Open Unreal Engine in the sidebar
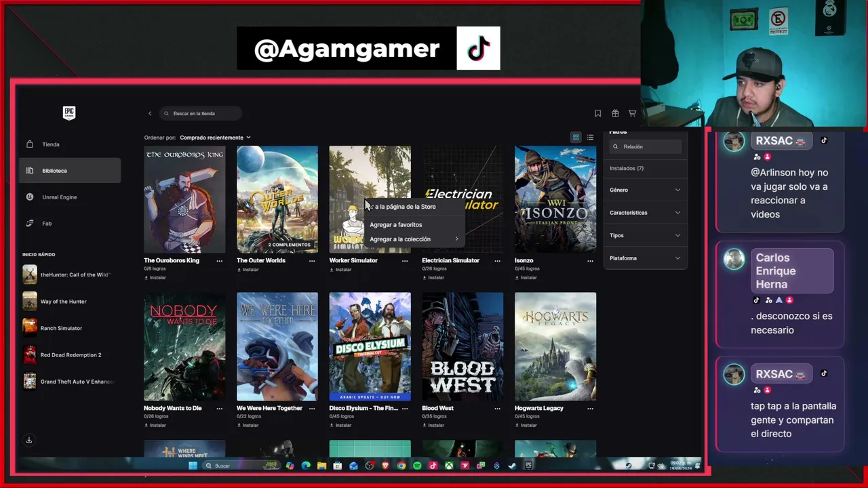The height and width of the screenshot is (488, 868). click(x=71, y=197)
